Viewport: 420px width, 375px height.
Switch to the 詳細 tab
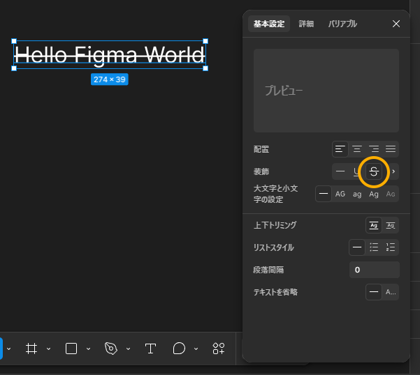click(306, 24)
